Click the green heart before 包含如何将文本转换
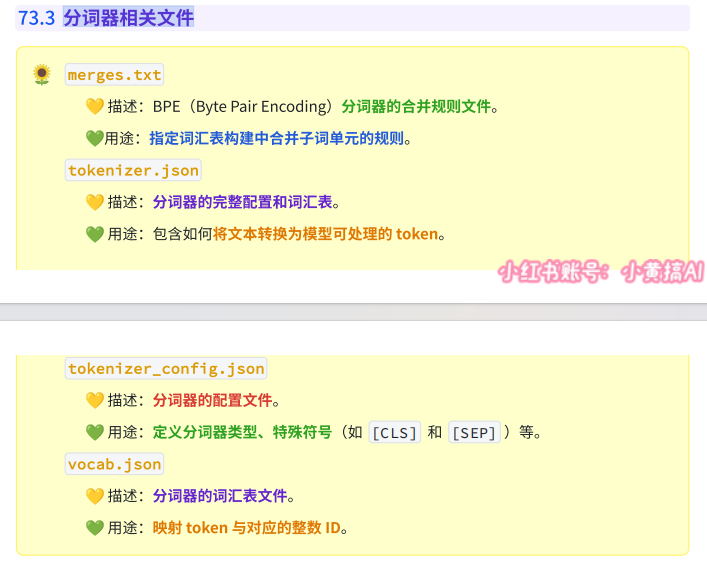 pyautogui.click(x=95, y=234)
